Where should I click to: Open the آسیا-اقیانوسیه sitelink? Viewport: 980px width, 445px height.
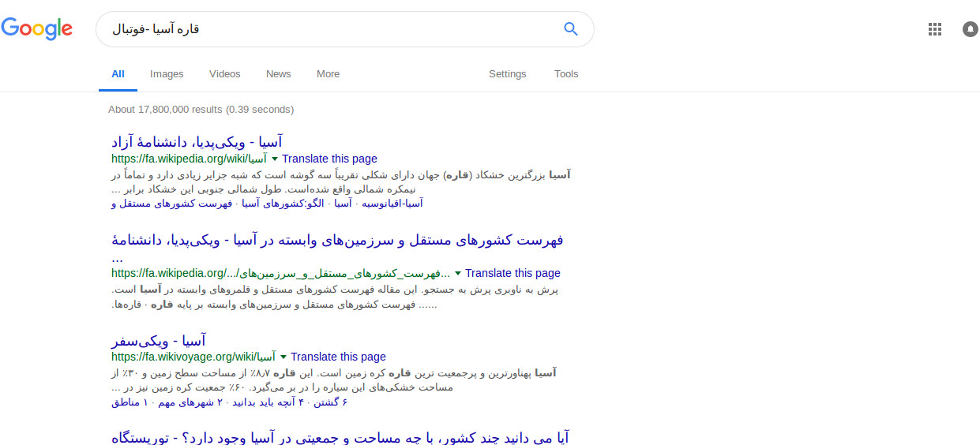click(x=392, y=204)
